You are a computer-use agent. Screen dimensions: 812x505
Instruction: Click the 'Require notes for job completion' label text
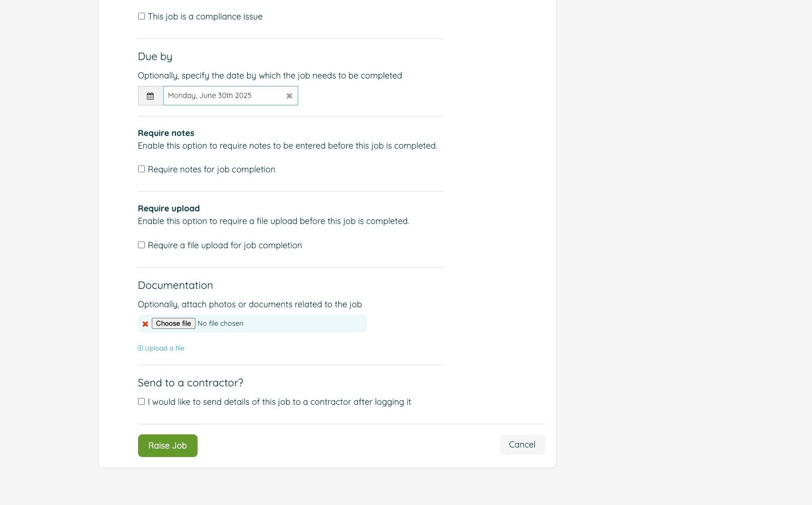click(x=211, y=170)
